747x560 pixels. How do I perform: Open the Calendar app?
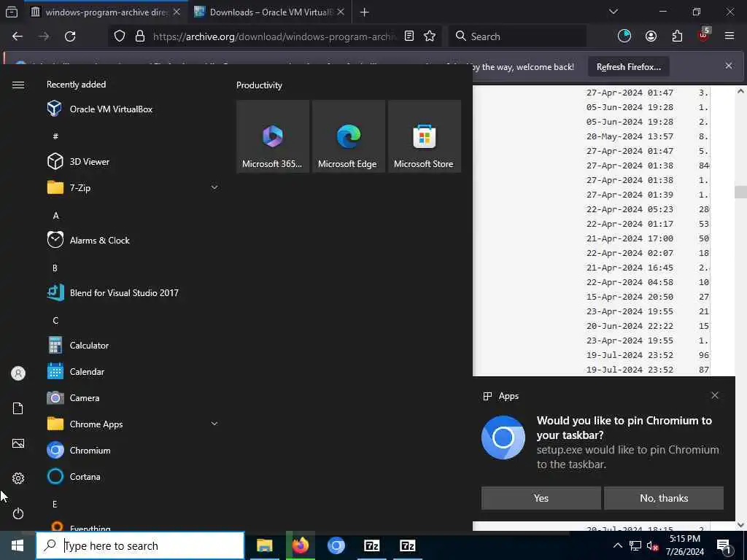tap(76, 371)
